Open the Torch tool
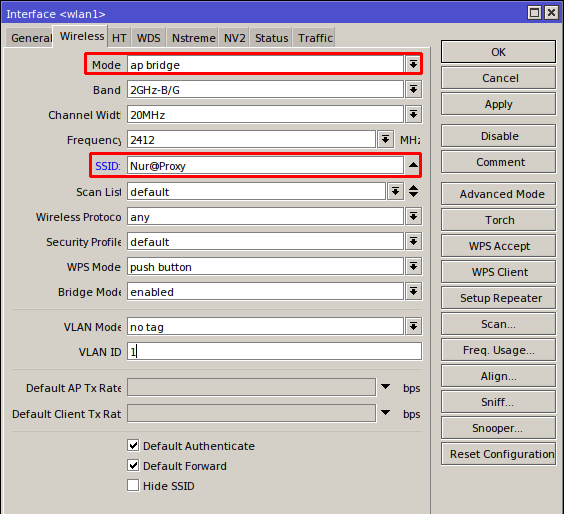The image size is (564, 514). [x=498, y=220]
